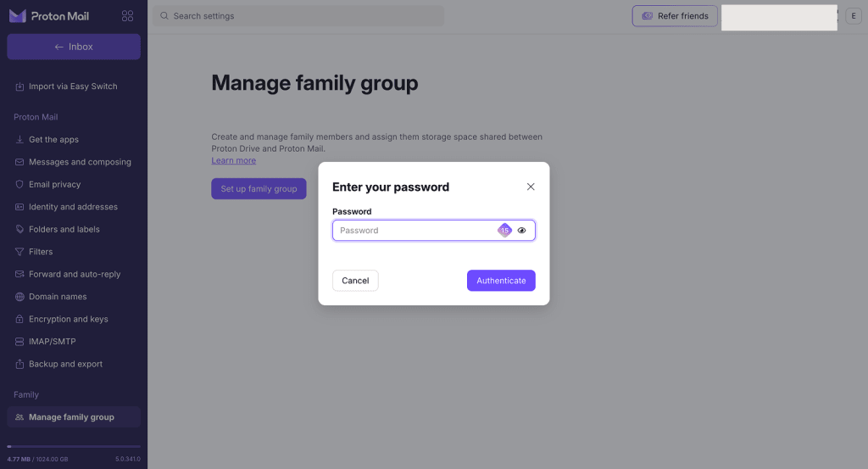Click the Search settings field
Screen dimensions: 868x469
(298, 16)
